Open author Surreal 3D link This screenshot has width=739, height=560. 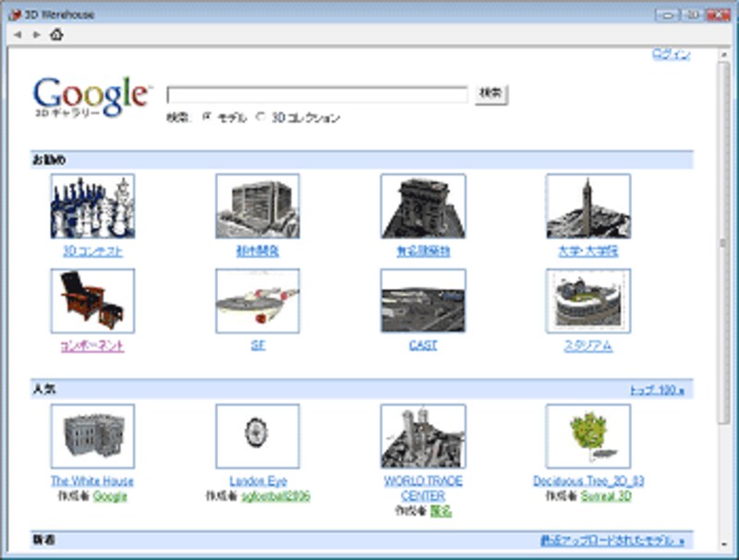tap(606, 496)
